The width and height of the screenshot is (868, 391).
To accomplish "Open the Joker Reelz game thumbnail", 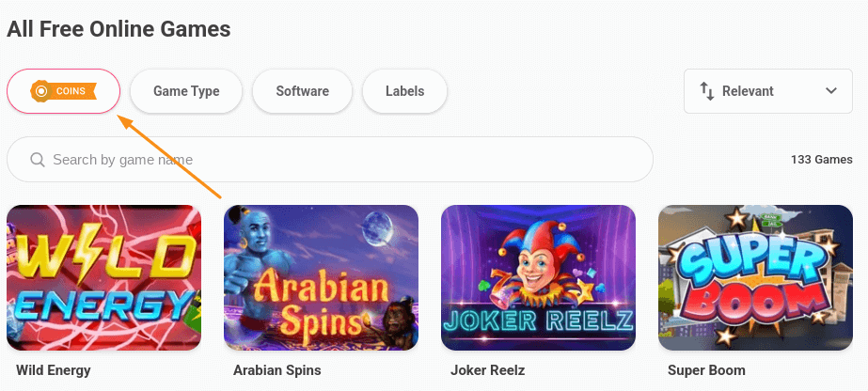I will 538,277.
